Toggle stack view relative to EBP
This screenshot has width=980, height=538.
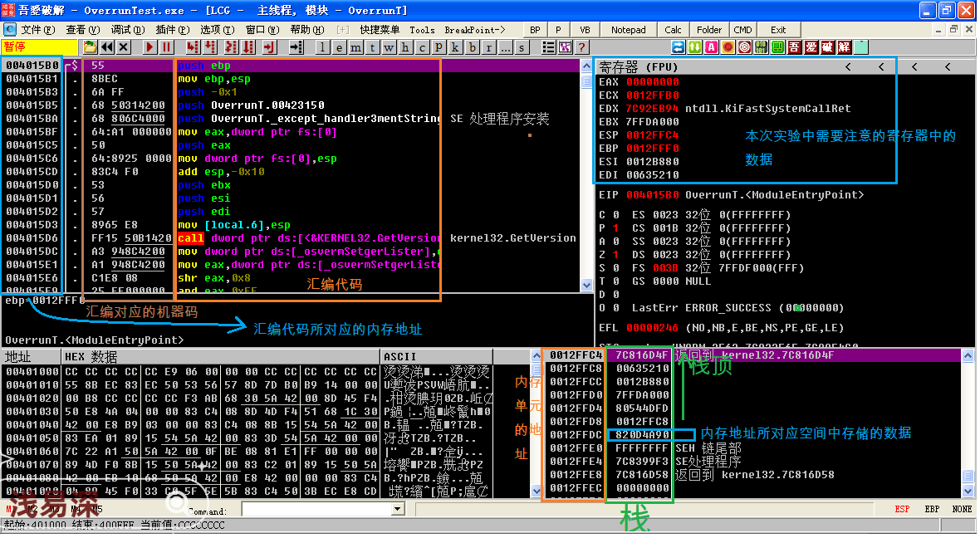932,509
